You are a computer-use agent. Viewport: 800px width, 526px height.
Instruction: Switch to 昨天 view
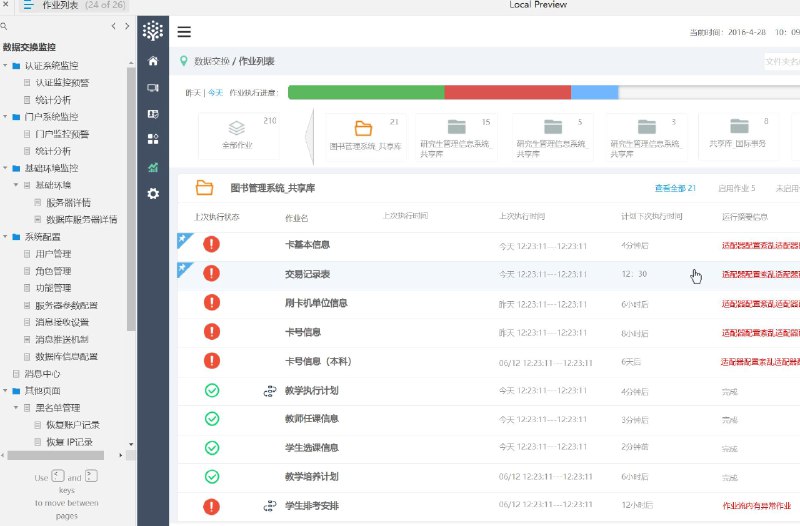[193, 93]
